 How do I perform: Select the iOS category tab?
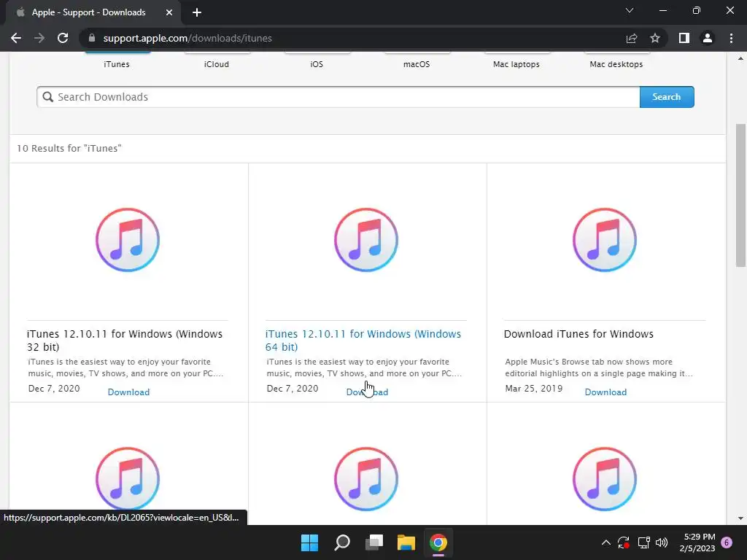click(x=317, y=64)
